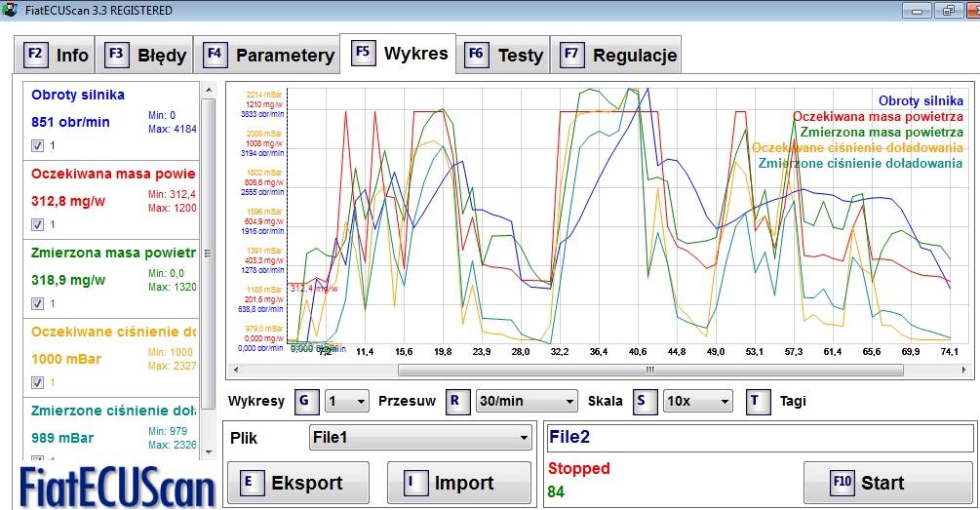
Task: Toggle the Zmierzona masa powietrza checkbox
Action: click(x=37, y=303)
